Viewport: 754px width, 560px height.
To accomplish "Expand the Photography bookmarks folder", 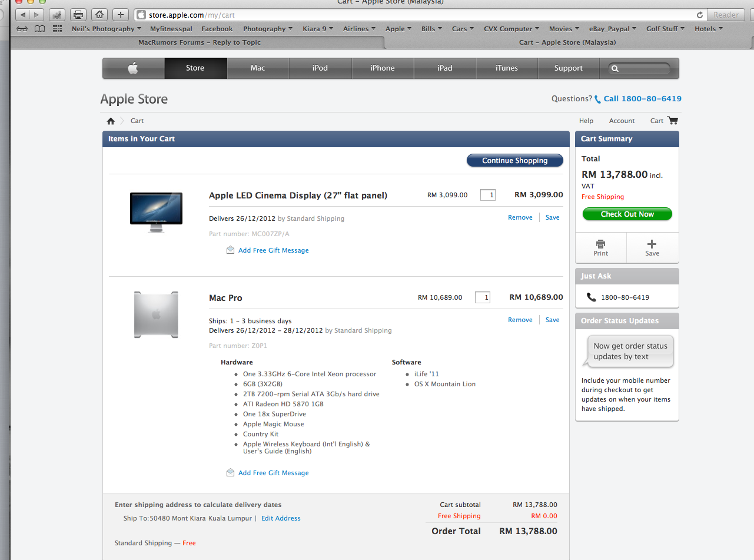I will pos(268,29).
